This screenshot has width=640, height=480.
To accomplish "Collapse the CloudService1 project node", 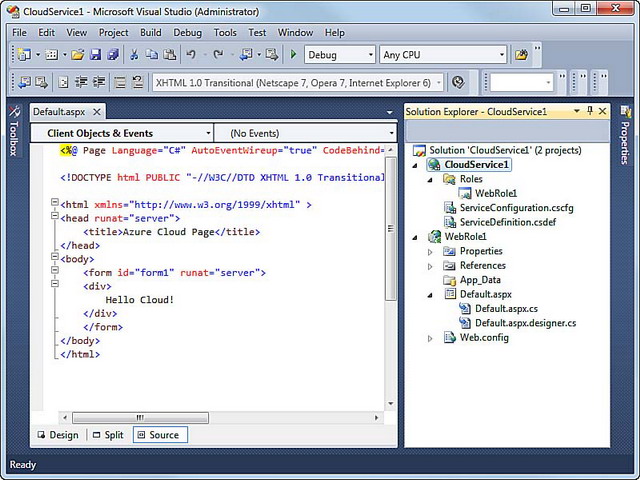I will (415, 165).
